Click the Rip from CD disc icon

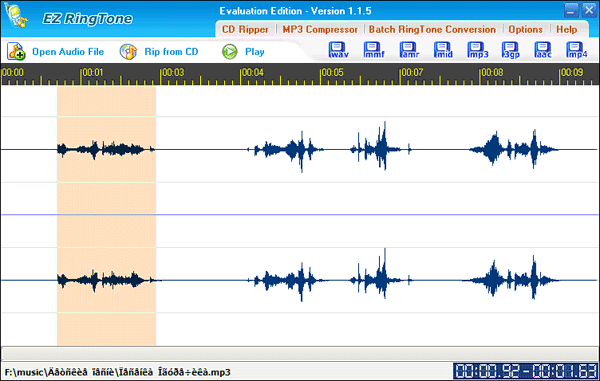128,52
